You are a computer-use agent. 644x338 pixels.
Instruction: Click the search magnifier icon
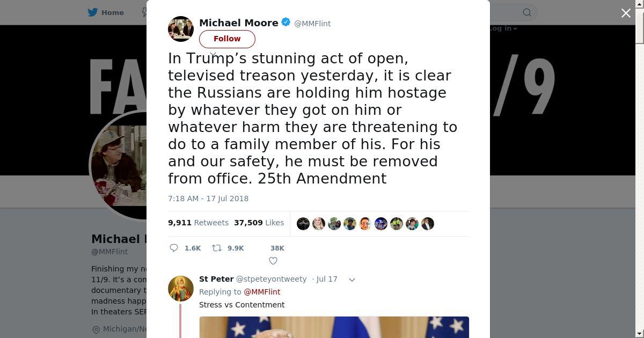pyautogui.click(x=527, y=12)
